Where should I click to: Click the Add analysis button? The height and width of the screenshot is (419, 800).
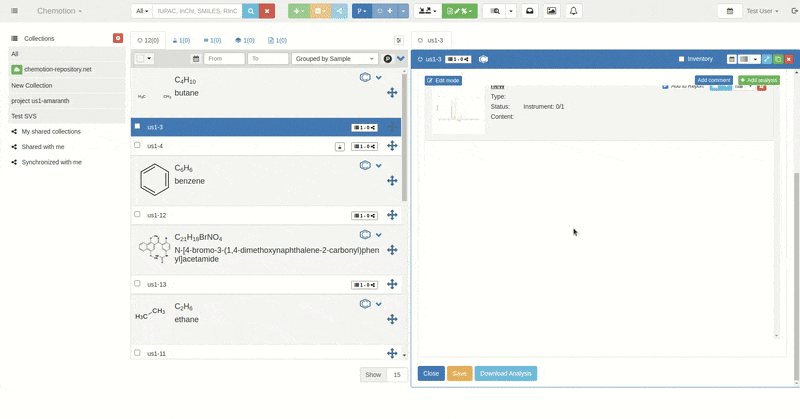[x=758, y=80]
